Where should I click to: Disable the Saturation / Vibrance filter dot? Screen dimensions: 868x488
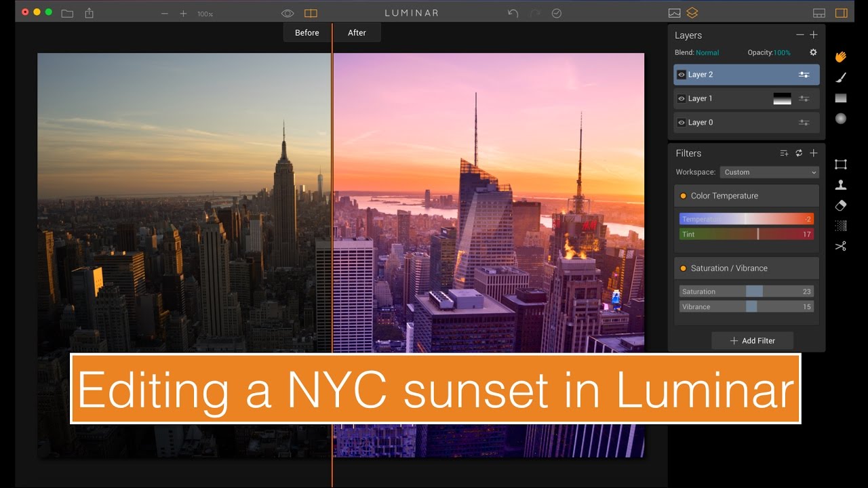[x=683, y=268]
